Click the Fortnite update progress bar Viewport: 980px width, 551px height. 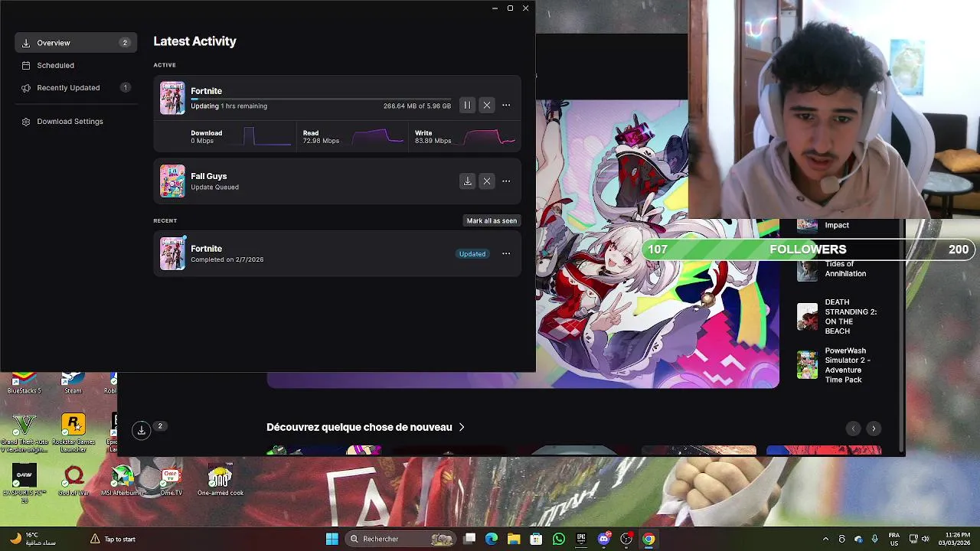[x=321, y=99]
